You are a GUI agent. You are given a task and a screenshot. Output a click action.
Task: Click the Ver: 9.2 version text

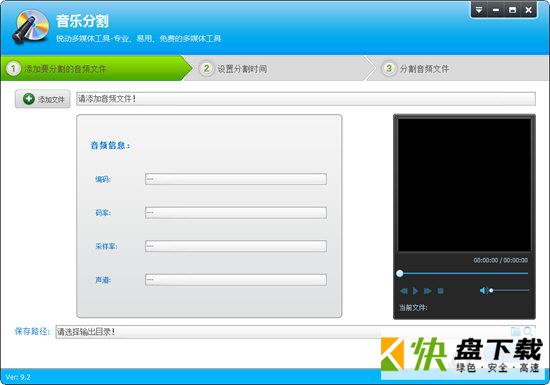click(18, 377)
